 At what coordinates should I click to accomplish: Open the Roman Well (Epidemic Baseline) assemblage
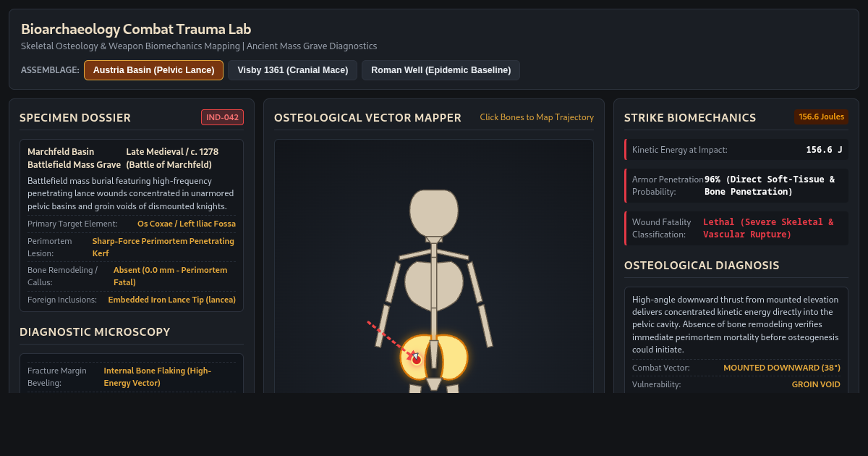(441, 70)
